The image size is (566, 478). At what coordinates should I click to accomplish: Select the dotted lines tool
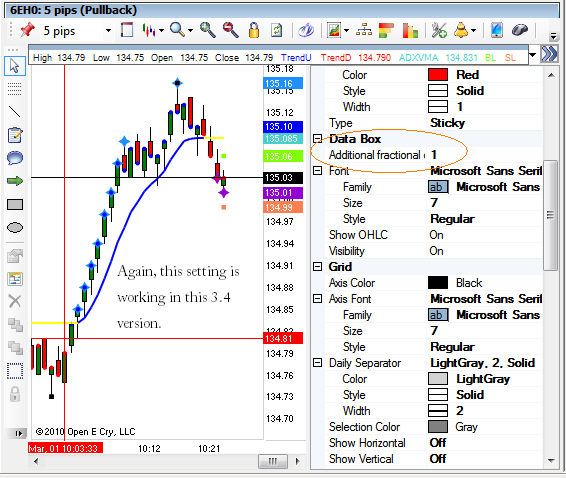click(x=14, y=88)
